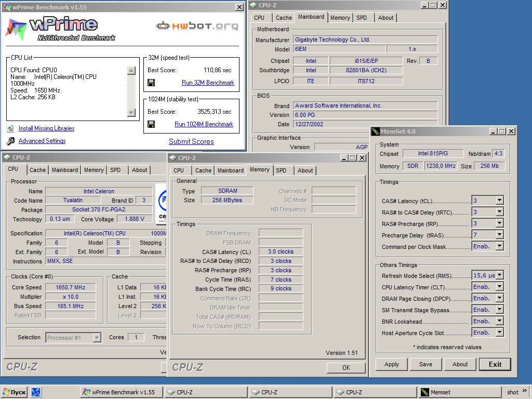
Task: Click the Run 1024M Benchmark link
Action: click(204, 124)
